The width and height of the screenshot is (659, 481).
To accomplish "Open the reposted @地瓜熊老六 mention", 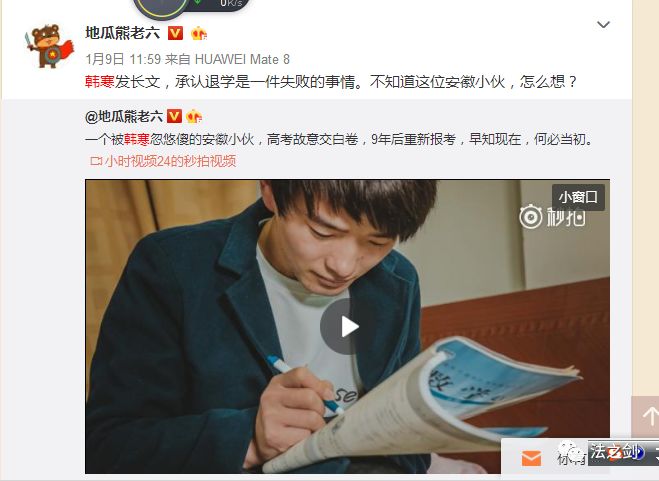I will 124,116.
